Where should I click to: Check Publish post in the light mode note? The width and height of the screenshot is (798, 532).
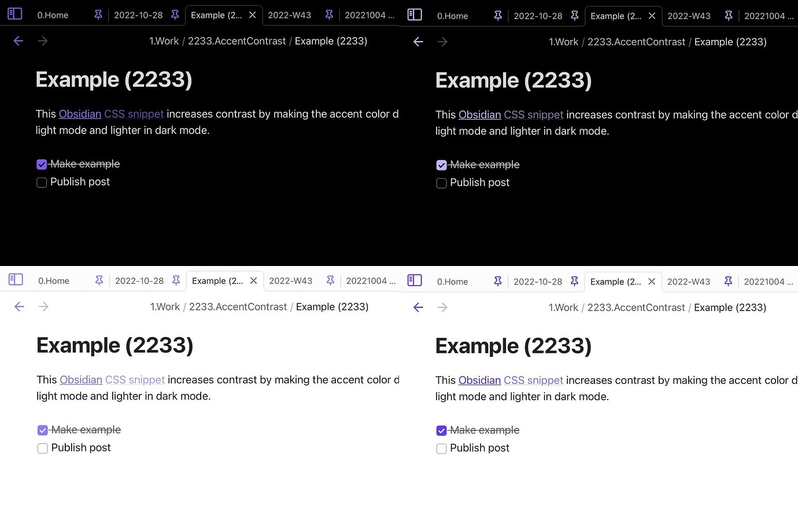[x=42, y=448]
